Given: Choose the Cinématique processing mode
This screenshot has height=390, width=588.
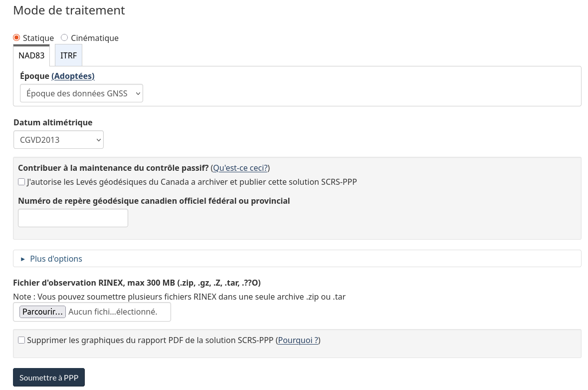Looking at the screenshot, I should pyautogui.click(x=64, y=37).
